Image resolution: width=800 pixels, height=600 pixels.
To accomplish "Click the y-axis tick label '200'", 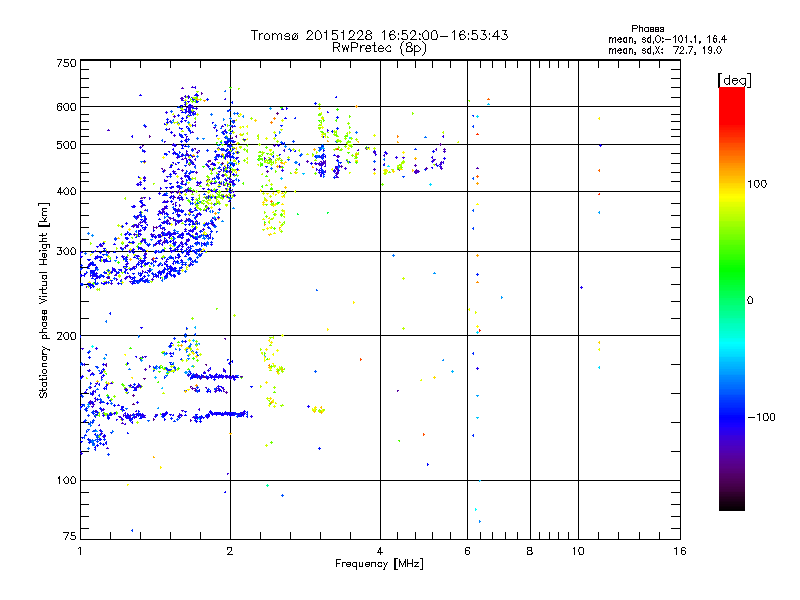I will click(x=66, y=336).
